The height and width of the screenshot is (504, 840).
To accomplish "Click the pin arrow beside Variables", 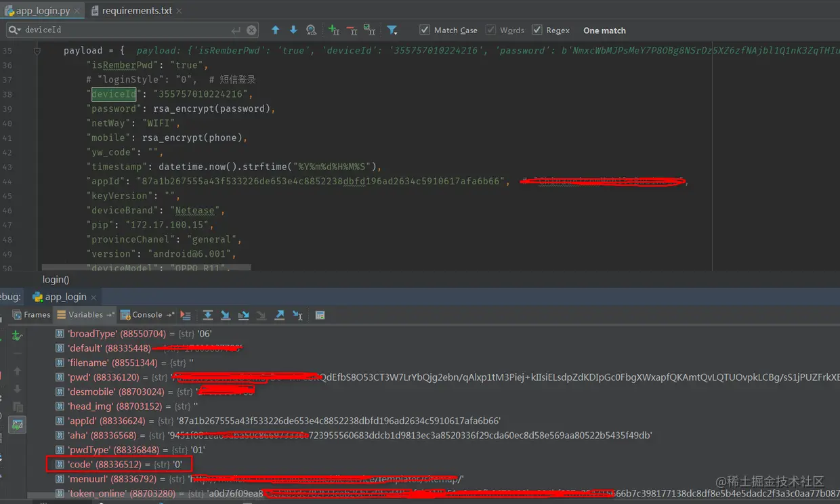I will click(x=110, y=315).
